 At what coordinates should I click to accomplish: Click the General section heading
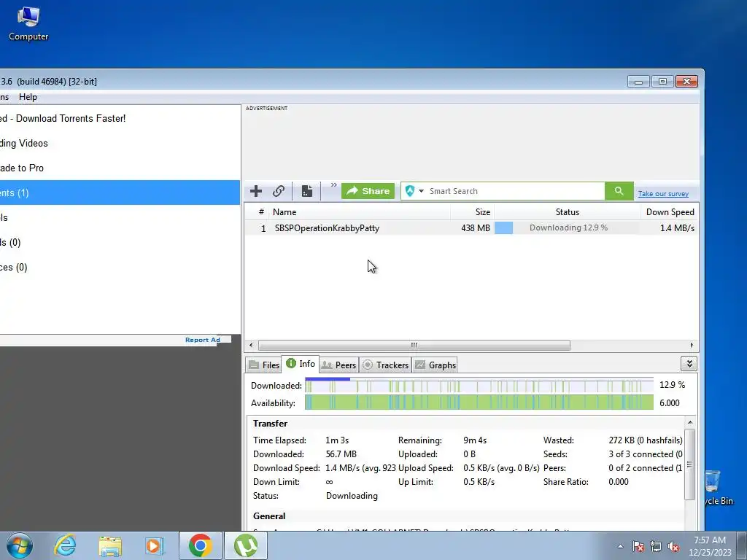point(269,516)
